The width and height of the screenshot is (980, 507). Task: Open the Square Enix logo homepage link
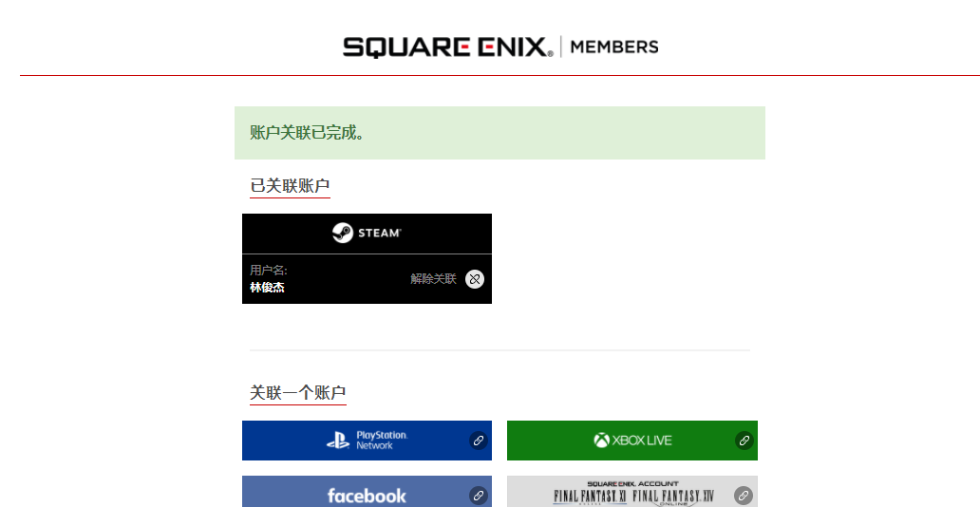[447, 47]
